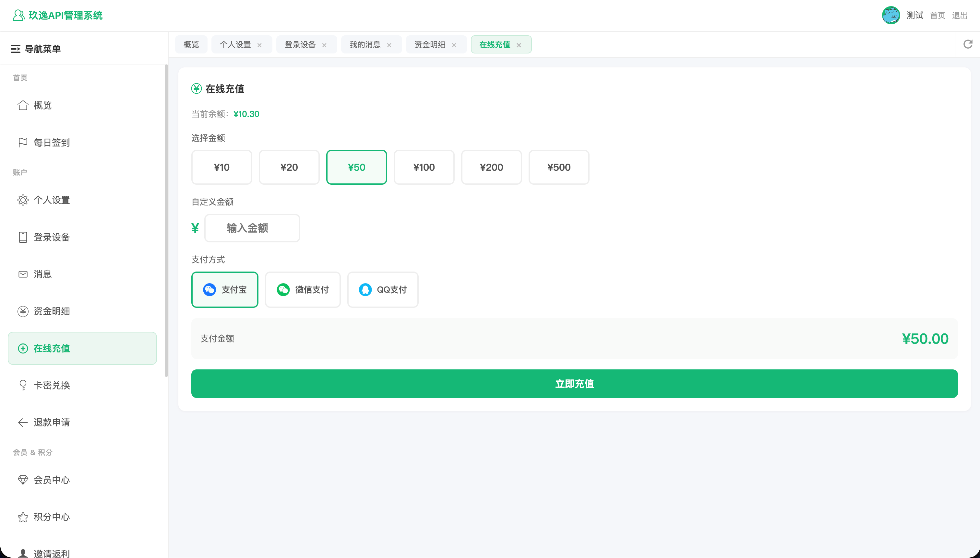Click the 立即充值 button
980x558 pixels.
[574, 384]
